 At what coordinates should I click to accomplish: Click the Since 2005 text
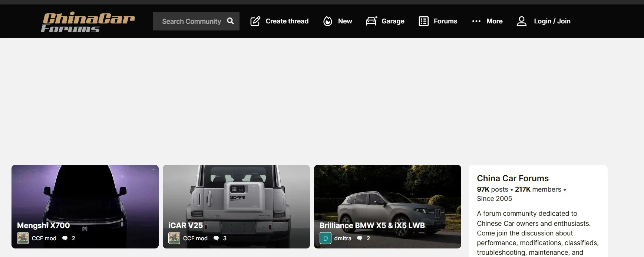click(x=494, y=199)
